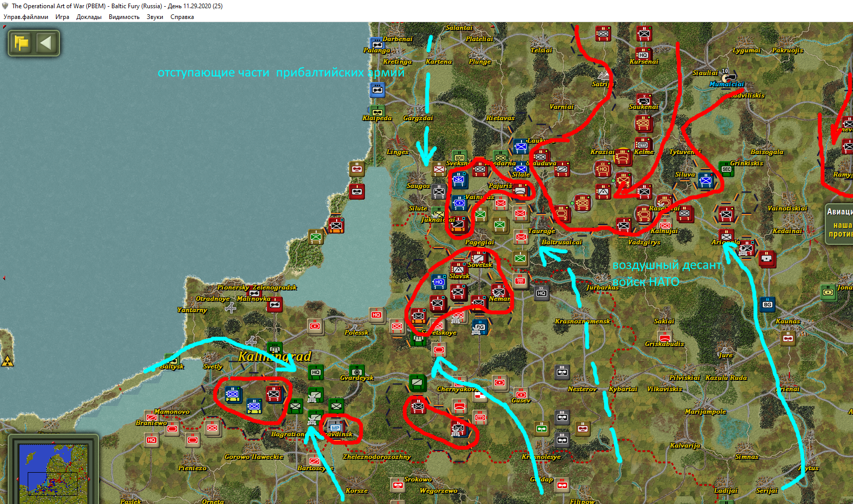Select the green SEC unit near Grinkiskis
Image resolution: width=853 pixels, height=504 pixels.
726,168
